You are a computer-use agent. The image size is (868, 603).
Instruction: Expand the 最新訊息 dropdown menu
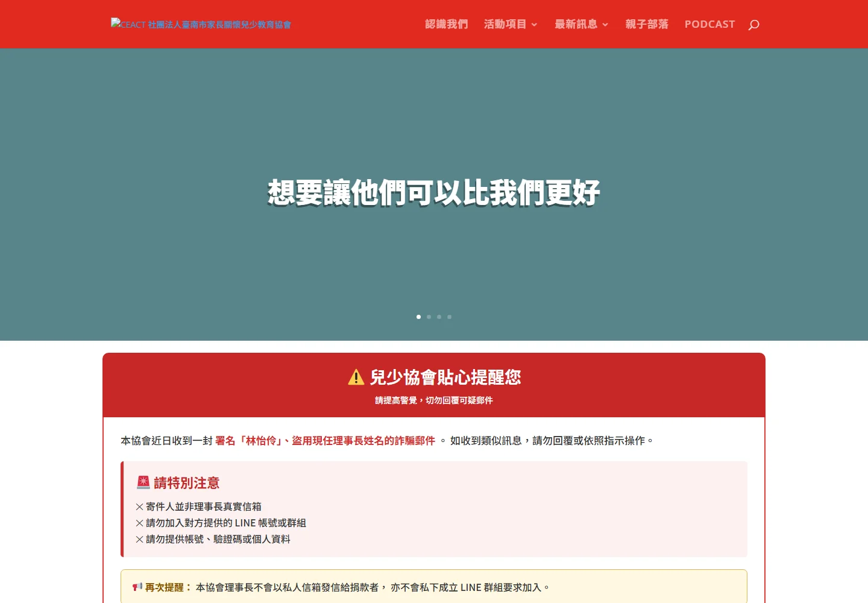(x=582, y=24)
